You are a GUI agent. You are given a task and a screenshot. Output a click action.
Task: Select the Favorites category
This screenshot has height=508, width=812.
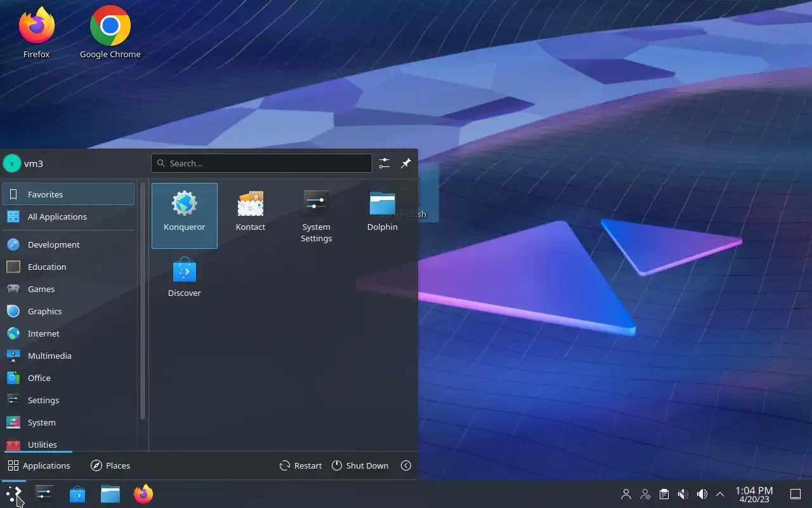[69, 194]
